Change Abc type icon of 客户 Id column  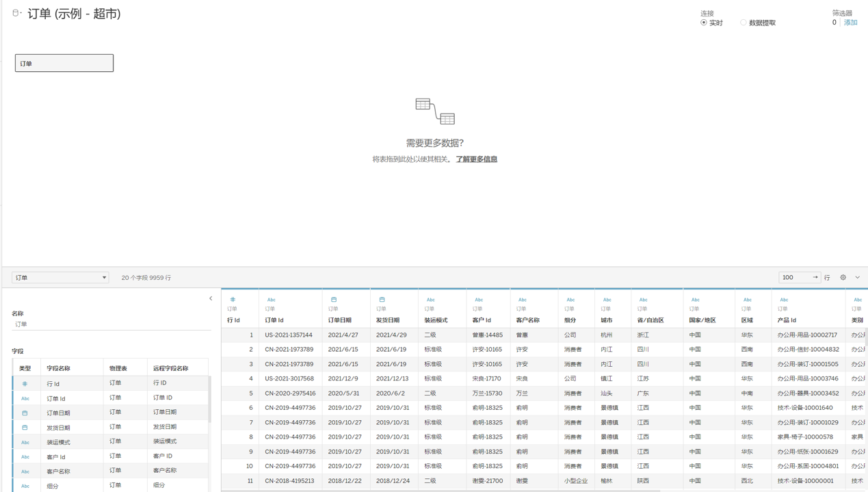point(479,300)
